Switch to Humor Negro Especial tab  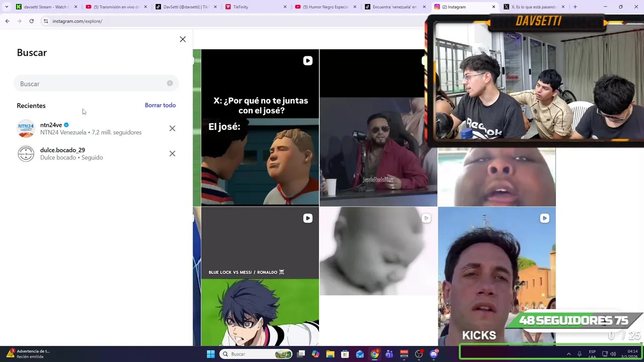click(325, 7)
